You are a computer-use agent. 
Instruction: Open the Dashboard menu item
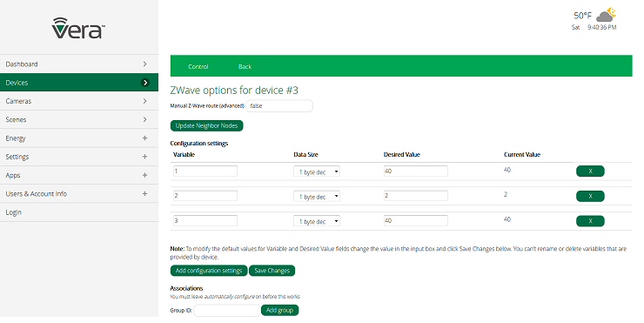point(79,64)
